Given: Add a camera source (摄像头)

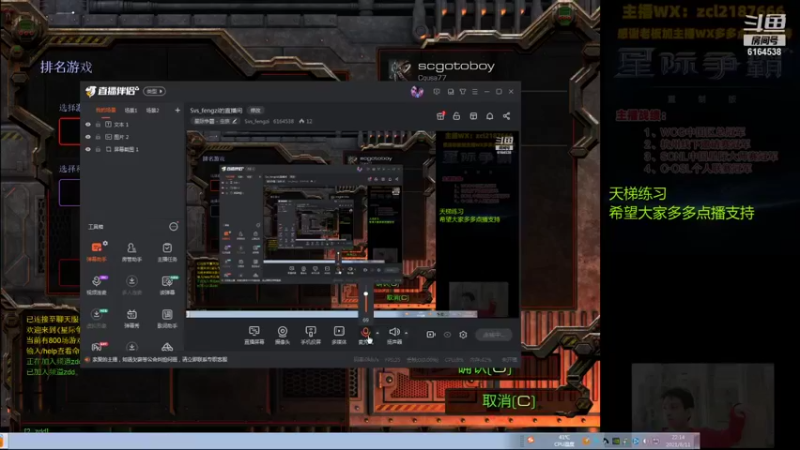Looking at the screenshot, I should tap(282, 335).
